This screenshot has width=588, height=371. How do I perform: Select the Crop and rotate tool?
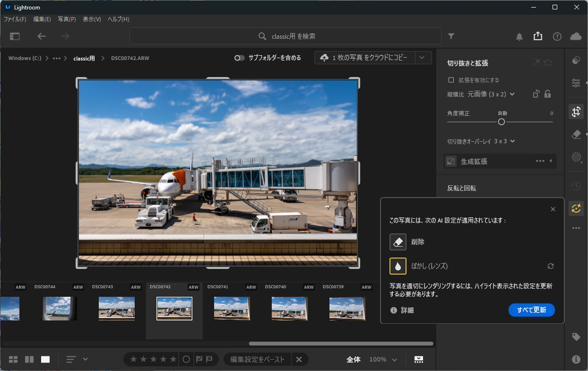point(576,112)
